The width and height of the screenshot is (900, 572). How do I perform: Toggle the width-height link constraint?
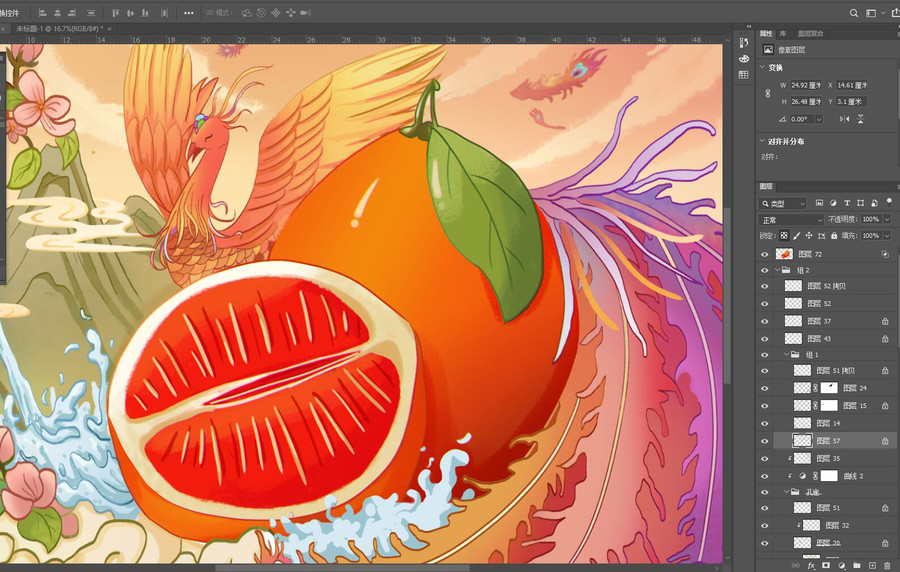768,93
